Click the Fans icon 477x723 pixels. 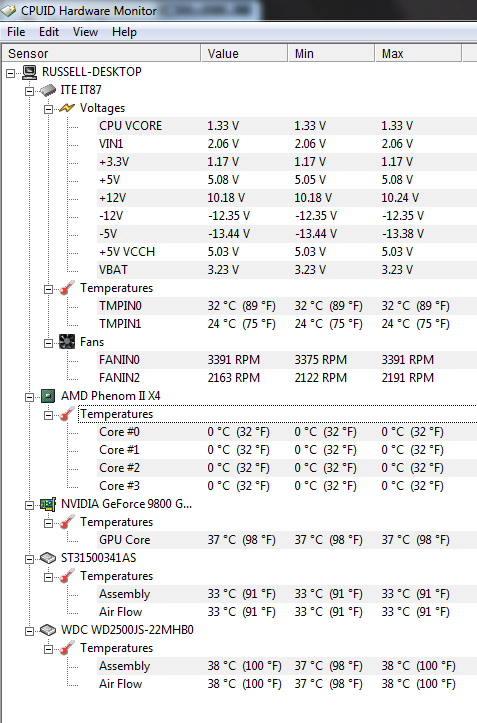coord(67,342)
